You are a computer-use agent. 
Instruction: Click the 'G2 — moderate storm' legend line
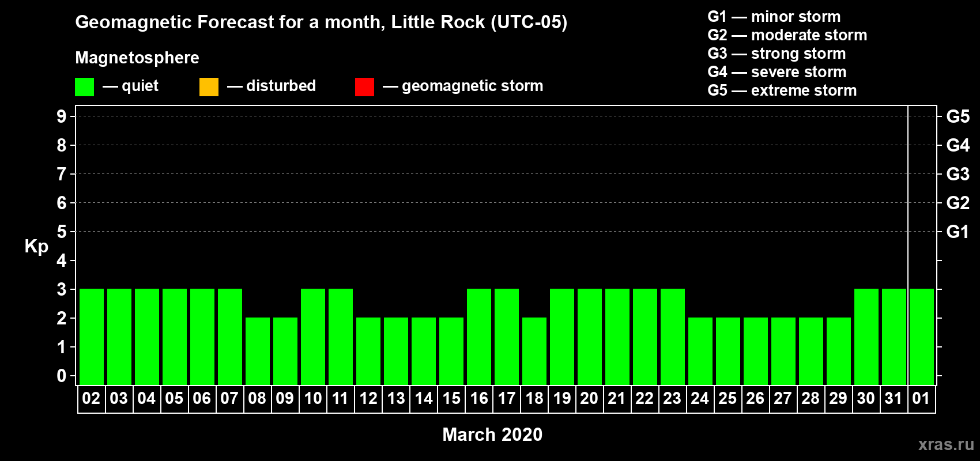787,35
